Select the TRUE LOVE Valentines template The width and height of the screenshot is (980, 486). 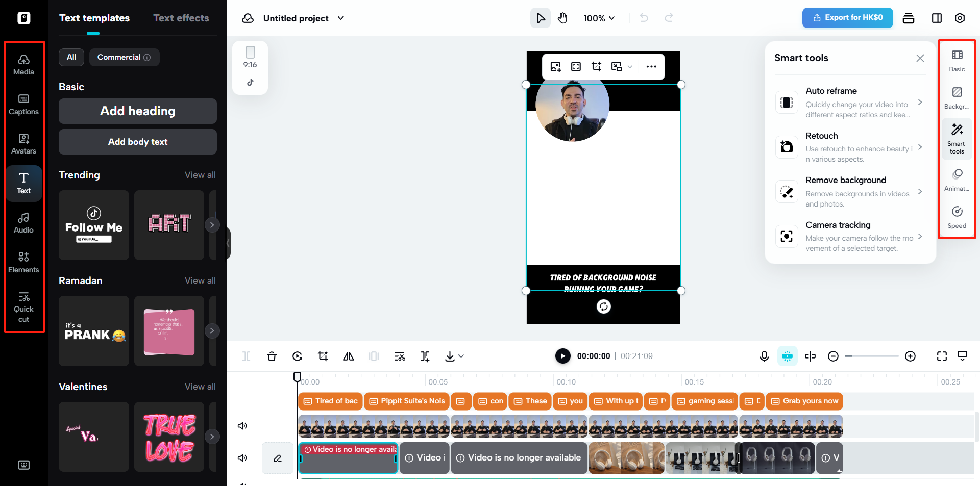click(169, 437)
